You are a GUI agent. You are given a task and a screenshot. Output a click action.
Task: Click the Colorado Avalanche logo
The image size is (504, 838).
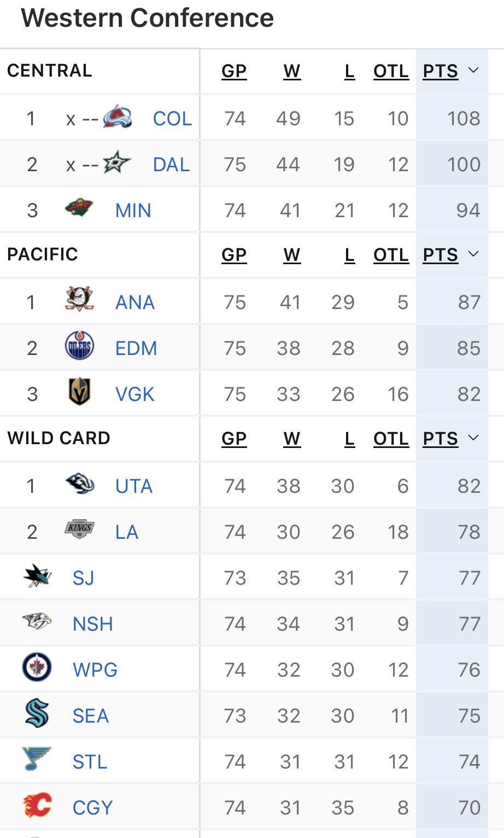tap(118, 117)
